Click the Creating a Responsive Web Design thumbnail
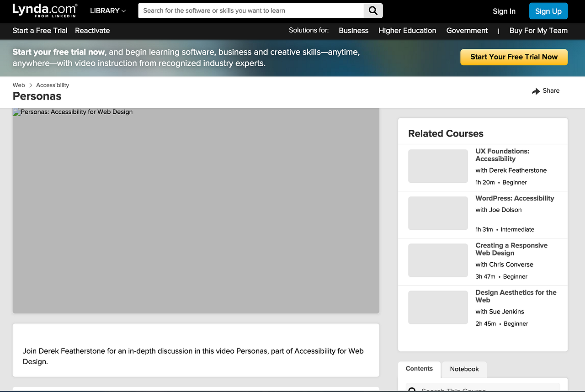Image resolution: width=585 pixels, height=392 pixels. point(437,260)
